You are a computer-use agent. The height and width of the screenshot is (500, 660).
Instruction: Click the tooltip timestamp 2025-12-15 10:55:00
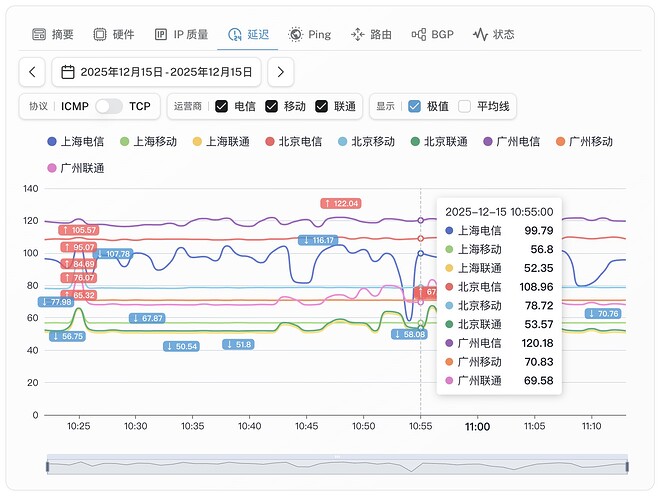(x=499, y=212)
